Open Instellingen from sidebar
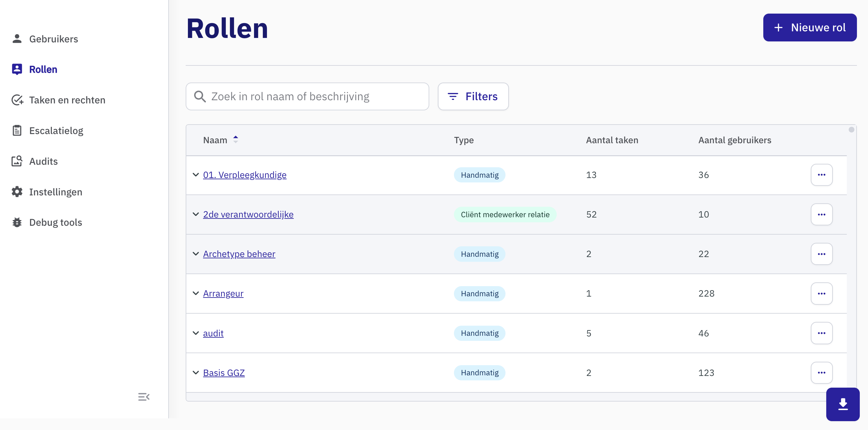This screenshot has width=868, height=430. point(56,192)
